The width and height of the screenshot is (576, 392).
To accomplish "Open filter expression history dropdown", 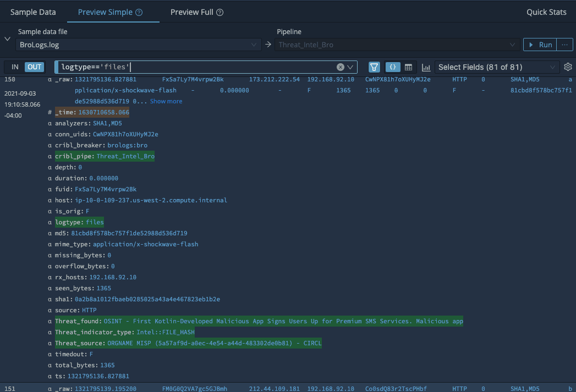I will point(350,67).
